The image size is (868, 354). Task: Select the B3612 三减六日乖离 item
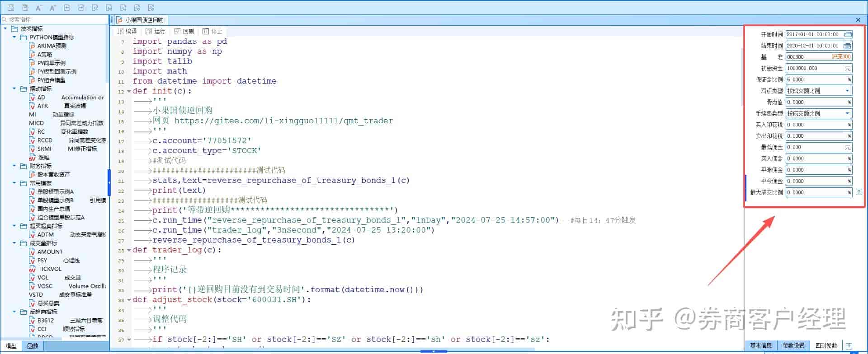point(66,320)
